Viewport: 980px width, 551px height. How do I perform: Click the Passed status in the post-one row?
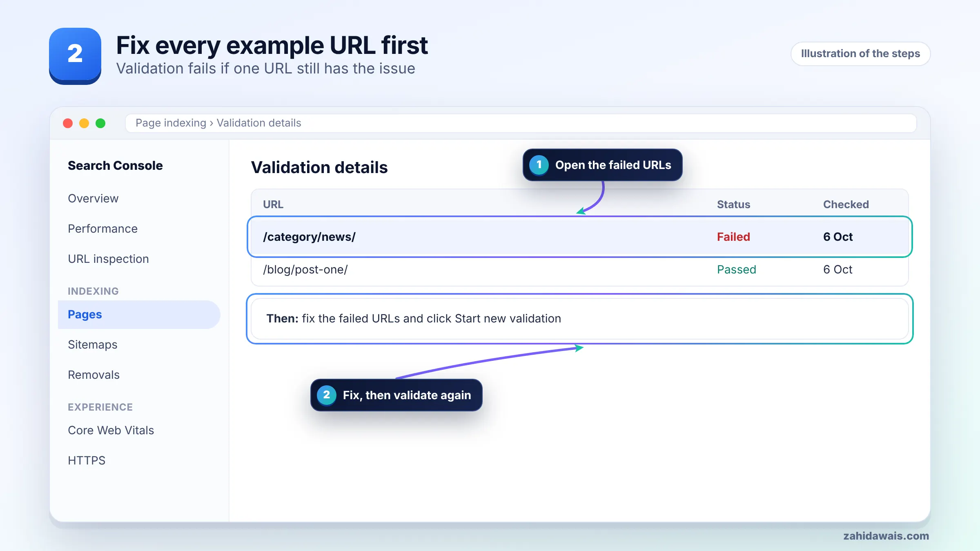click(737, 269)
